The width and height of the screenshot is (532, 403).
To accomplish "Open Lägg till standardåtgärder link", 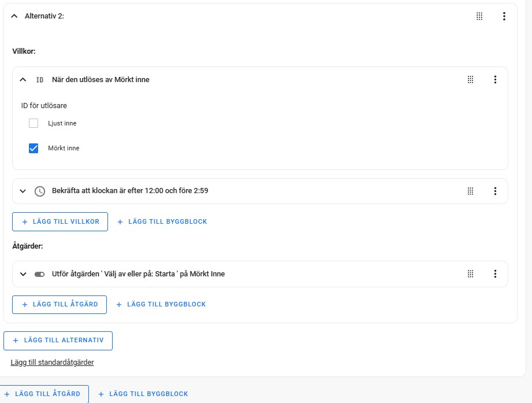I will 52,363.
